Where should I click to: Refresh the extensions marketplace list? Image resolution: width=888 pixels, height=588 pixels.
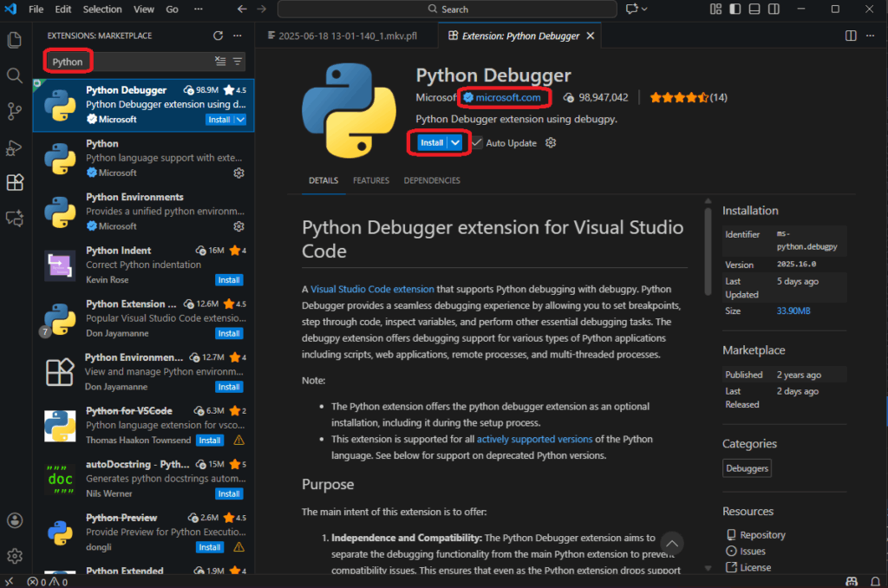point(219,36)
